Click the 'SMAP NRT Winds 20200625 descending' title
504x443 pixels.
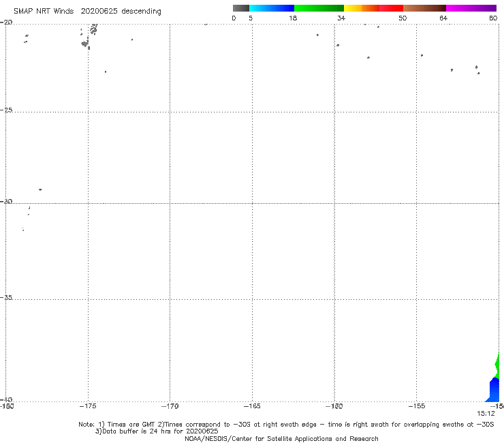click(x=87, y=12)
